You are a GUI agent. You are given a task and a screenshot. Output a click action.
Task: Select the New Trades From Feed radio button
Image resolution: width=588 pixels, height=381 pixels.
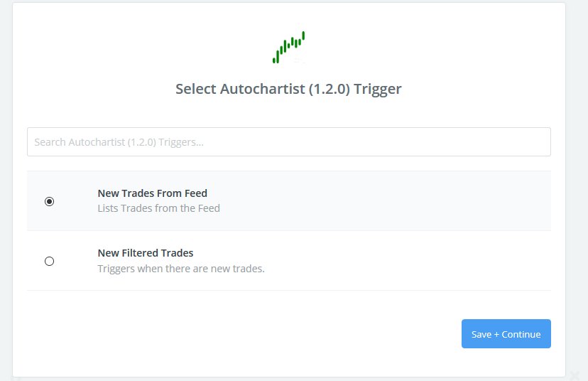pyautogui.click(x=49, y=202)
